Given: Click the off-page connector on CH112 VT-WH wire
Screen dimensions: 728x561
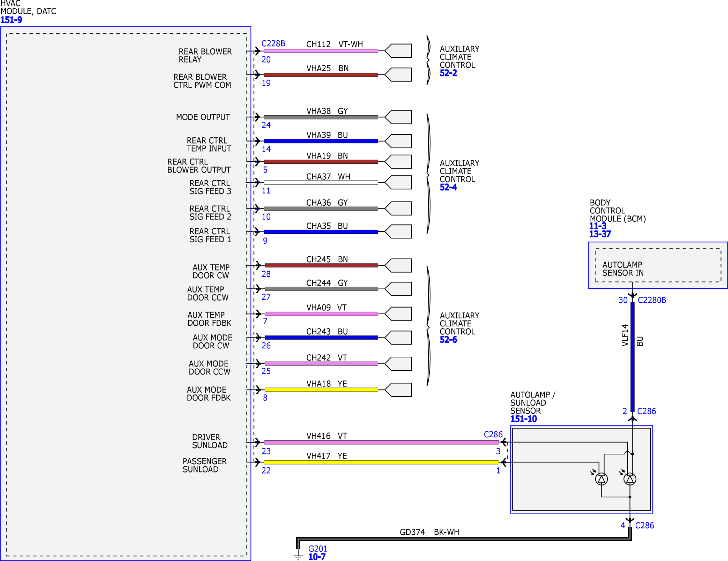Looking at the screenshot, I should [398, 51].
